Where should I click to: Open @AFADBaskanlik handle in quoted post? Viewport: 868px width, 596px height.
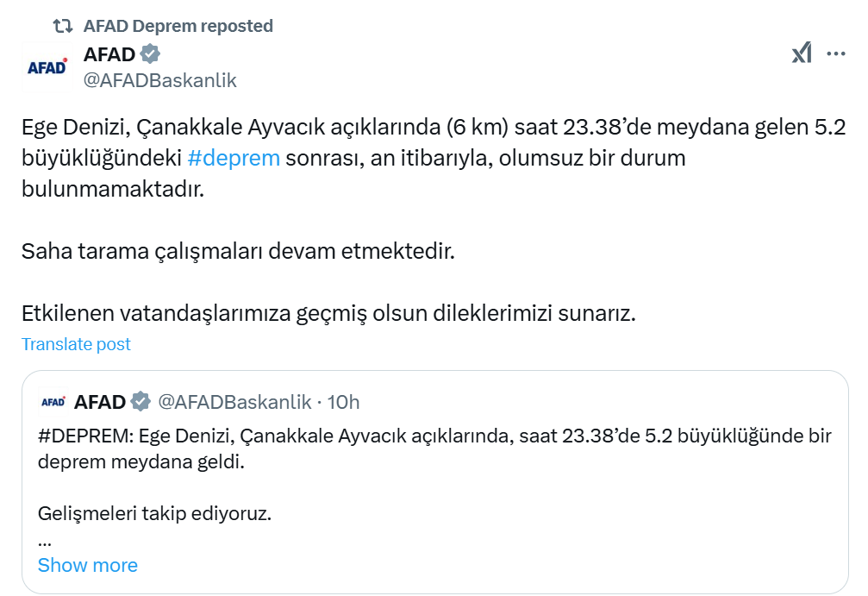234,401
